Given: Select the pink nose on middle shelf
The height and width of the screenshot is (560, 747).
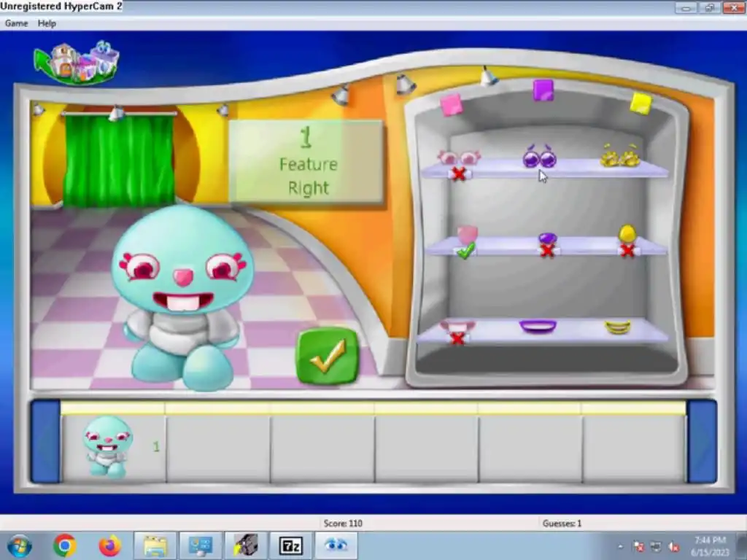Looking at the screenshot, I should (x=467, y=234).
